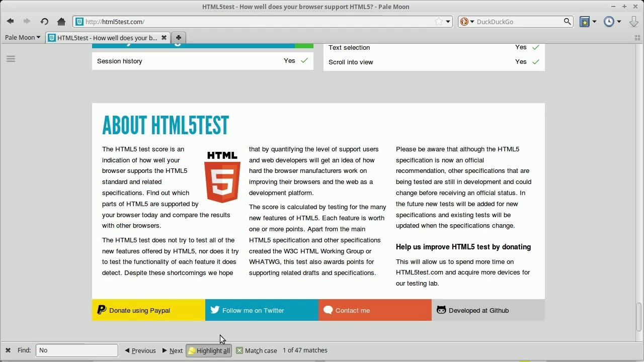
Task: Find Previous match
Action: pyautogui.click(x=140, y=350)
